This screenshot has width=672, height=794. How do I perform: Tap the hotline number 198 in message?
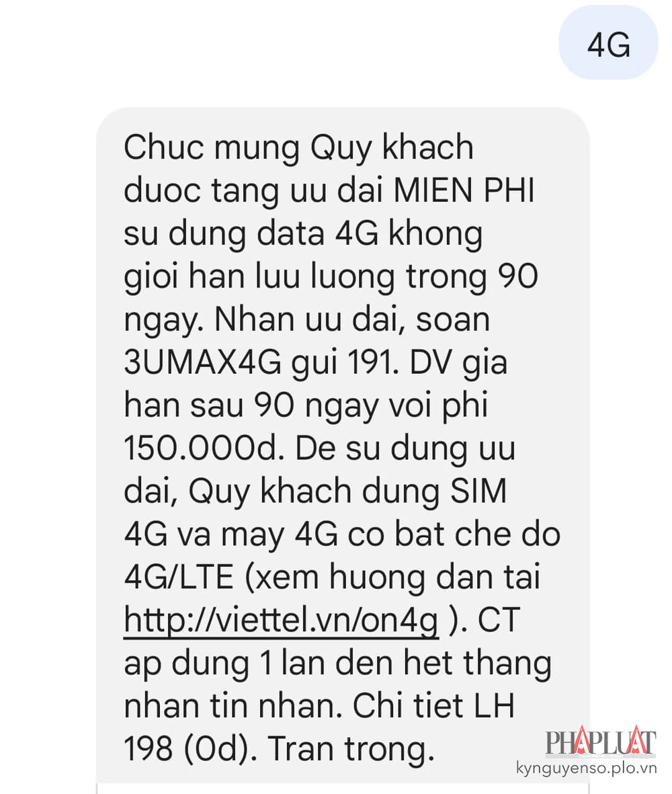coord(149,749)
